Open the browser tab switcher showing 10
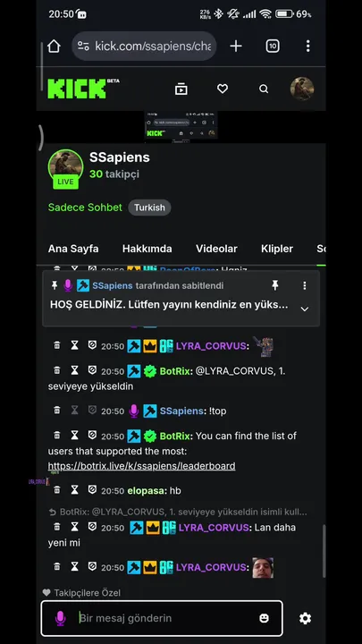Viewport: 362px width, 644px height. [x=273, y=46]
